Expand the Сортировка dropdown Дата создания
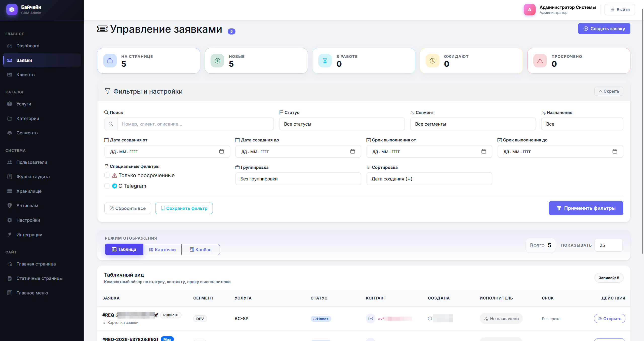Viewport: 644px width, 341px height. (x=429, y=179)
